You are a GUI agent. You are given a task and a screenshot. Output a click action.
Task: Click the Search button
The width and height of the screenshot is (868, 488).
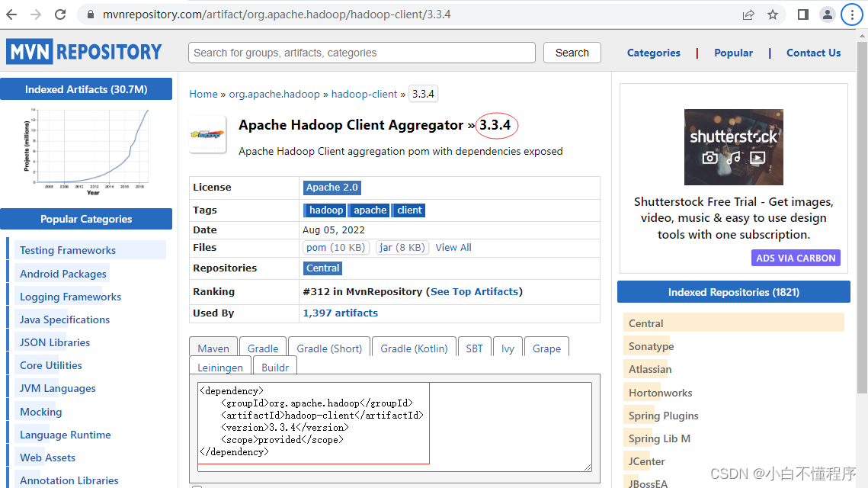coord(572,53)
